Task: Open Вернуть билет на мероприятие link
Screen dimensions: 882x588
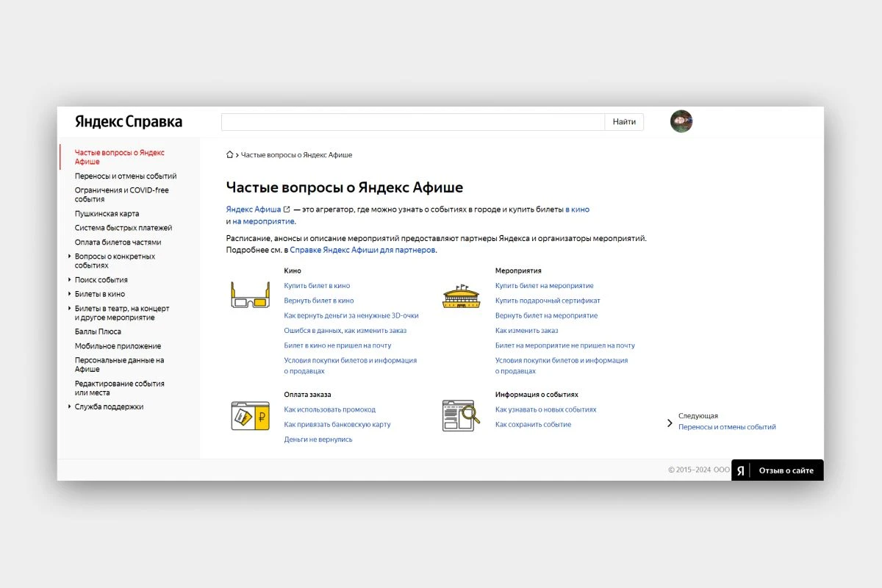Action: (547, 315)
